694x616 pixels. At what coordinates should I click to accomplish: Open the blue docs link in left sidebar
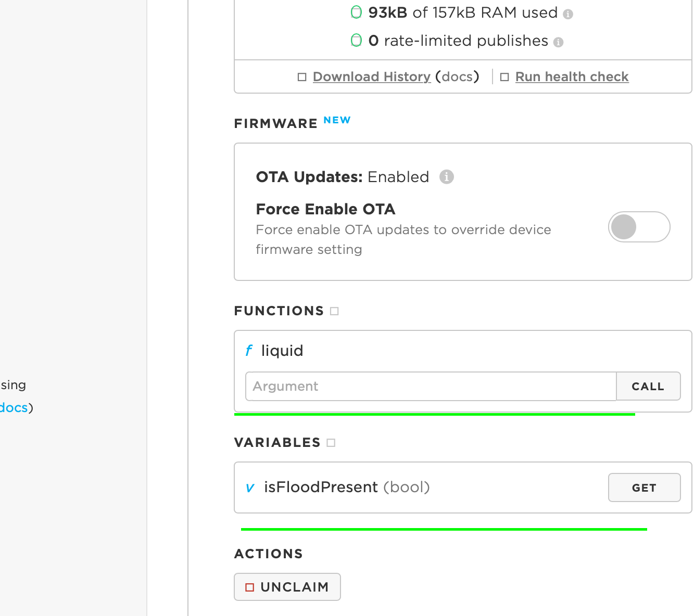(x=14, y=407)
